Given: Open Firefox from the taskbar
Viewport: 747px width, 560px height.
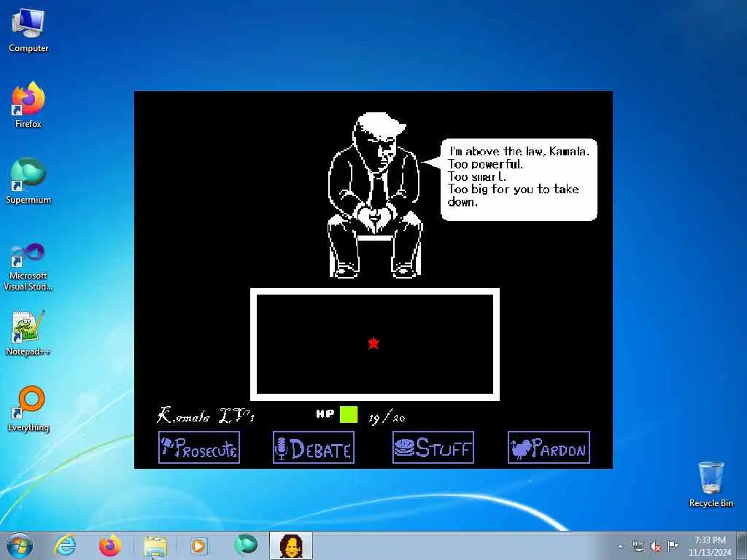Looking at the screenshot, I should [x=110, y=545].
